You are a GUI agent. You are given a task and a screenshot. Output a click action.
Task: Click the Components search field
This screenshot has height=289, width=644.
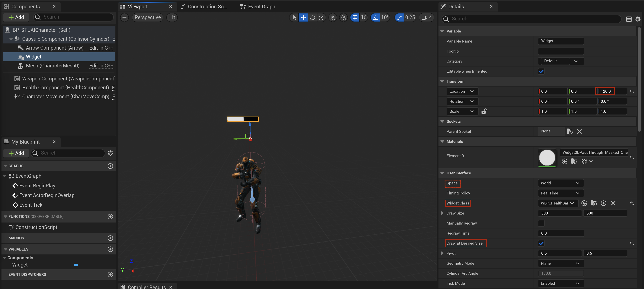coord(73,17)
